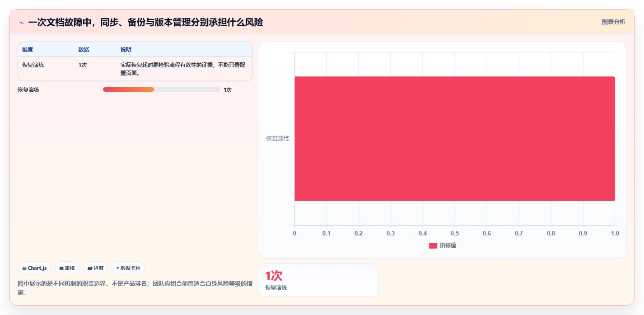
Task: Click the 图表分析 label in header
Action: tap(613, 22)
